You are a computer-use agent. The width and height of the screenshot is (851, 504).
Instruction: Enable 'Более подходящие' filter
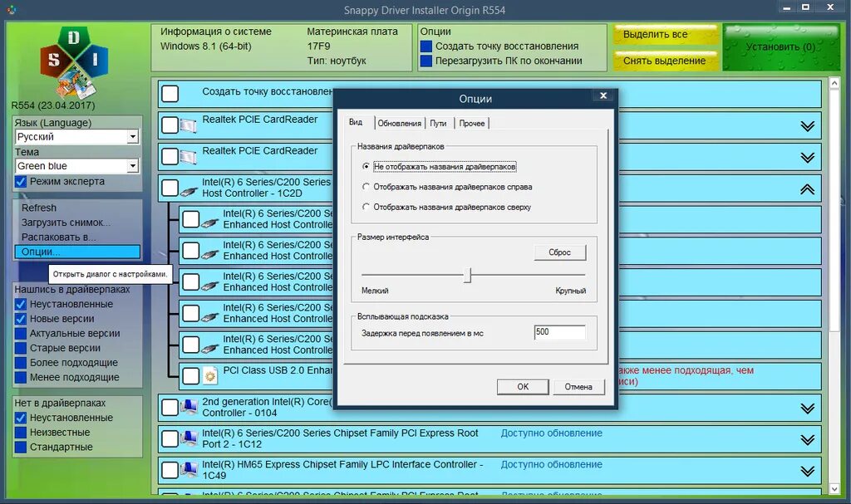click(21, 363)
